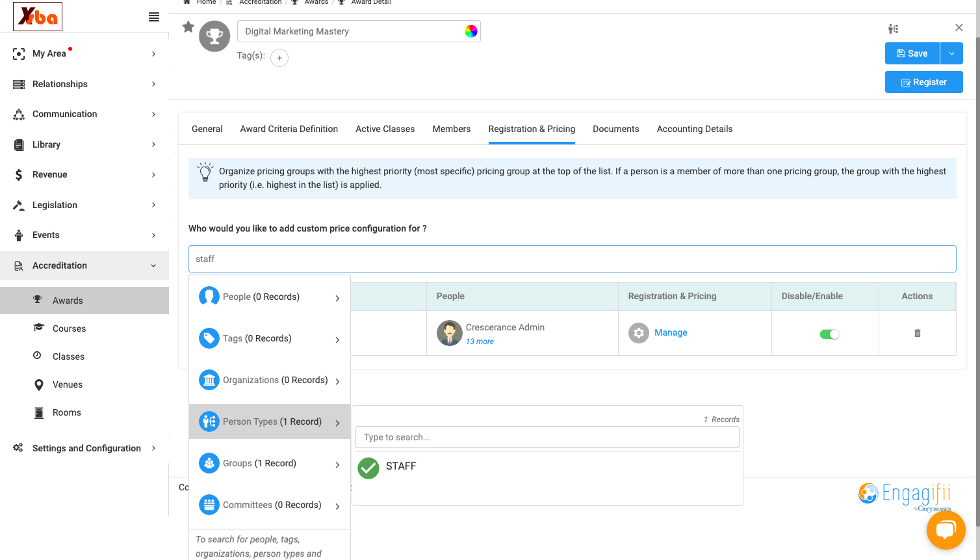This screenshot has height=560, width=980.
Task: Select Person Types (1 Record) row
Action: 270,421
